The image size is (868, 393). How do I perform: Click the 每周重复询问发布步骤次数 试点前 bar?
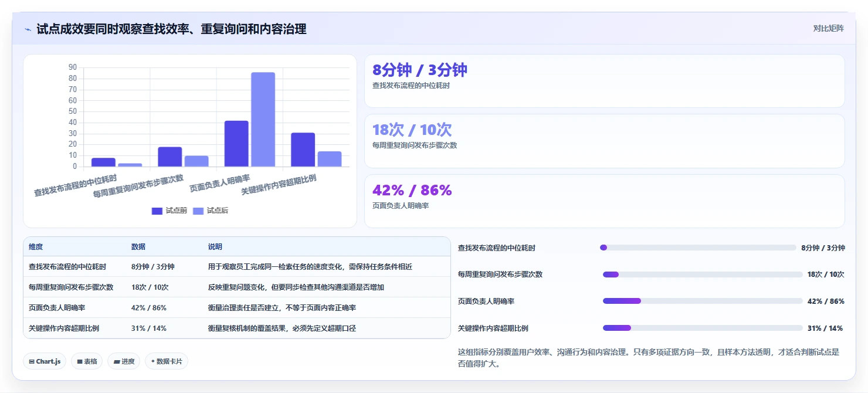[x=169, y=157]
